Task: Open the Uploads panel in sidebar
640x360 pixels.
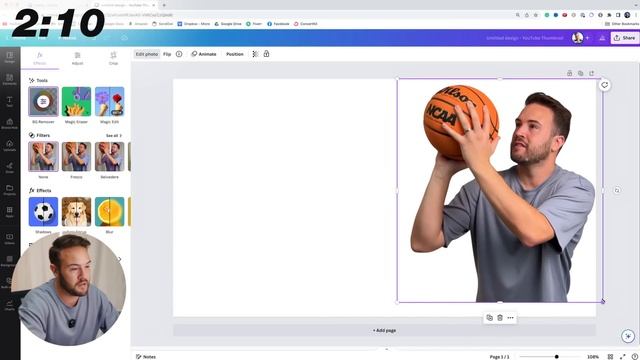Action: pyautogui.click(x=10, y=145)
